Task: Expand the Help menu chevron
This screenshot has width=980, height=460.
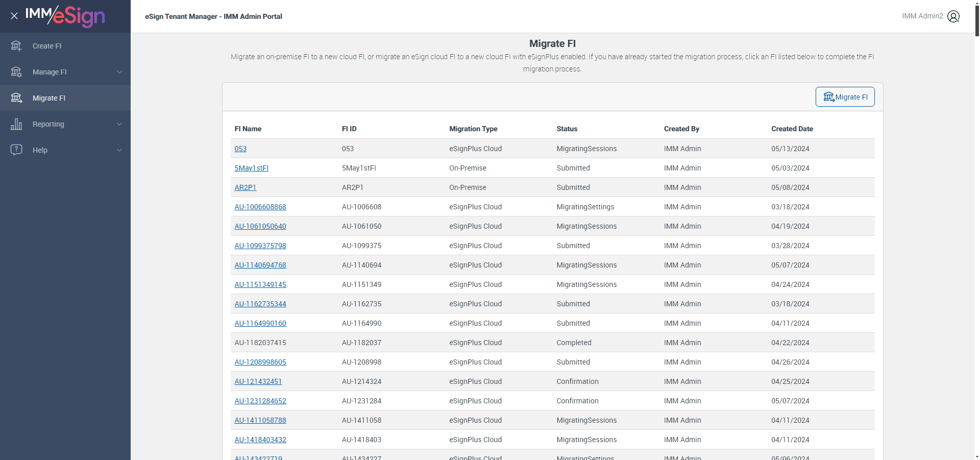Action: click(119, 150)
